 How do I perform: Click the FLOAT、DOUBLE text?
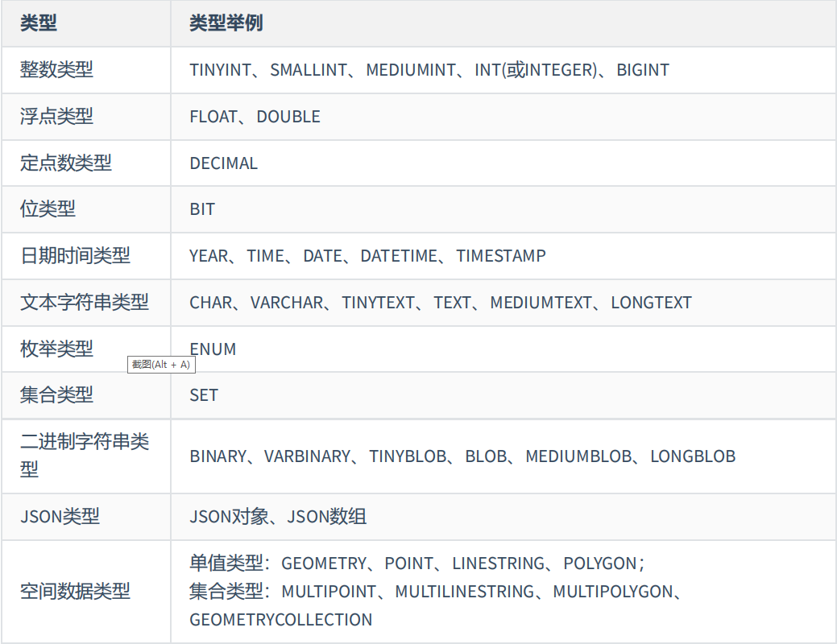click(255, 117)
